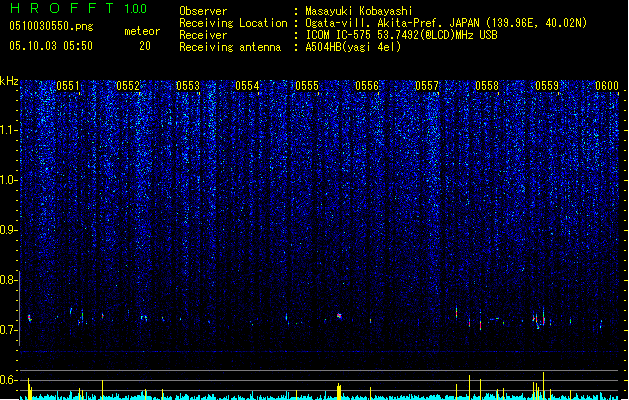629x400 pixels.
Task: Click the 0.7 kHz axis label
Action: point(9,330)
